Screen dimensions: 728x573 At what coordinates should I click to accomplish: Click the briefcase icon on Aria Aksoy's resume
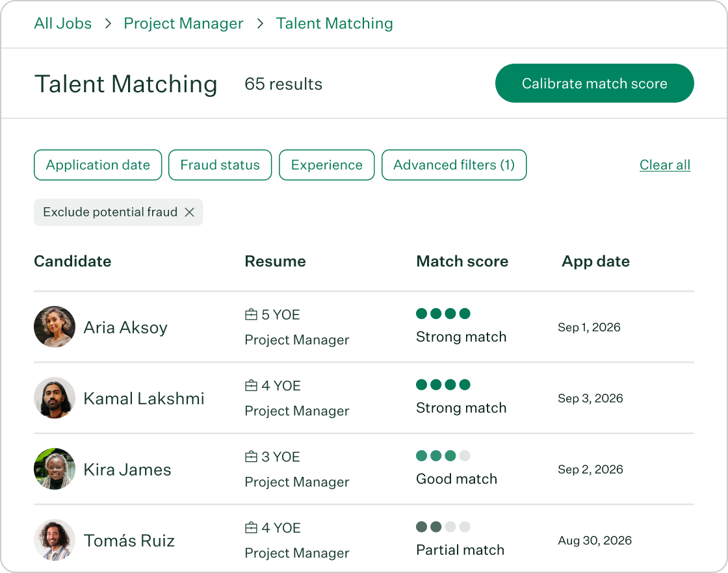coord(251,314)
